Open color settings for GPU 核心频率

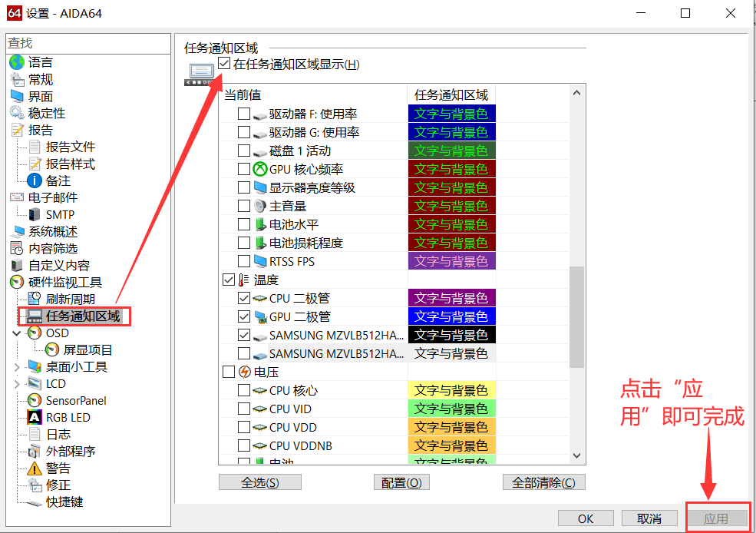451,169
